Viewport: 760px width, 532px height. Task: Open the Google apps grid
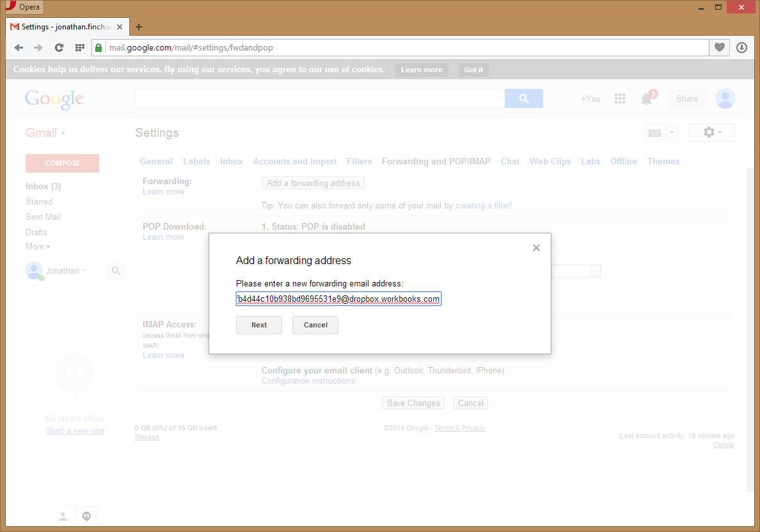pyautogui.click(x=619, y=99)
